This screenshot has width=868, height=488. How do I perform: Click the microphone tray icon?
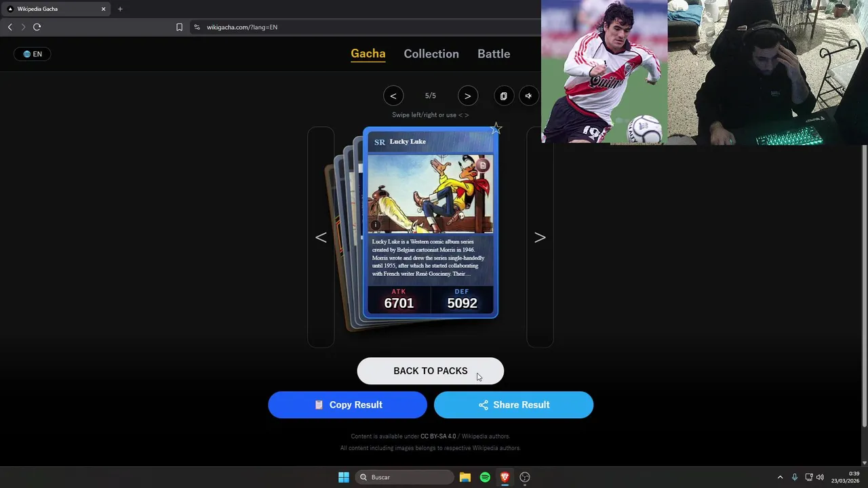coord(795,477)
